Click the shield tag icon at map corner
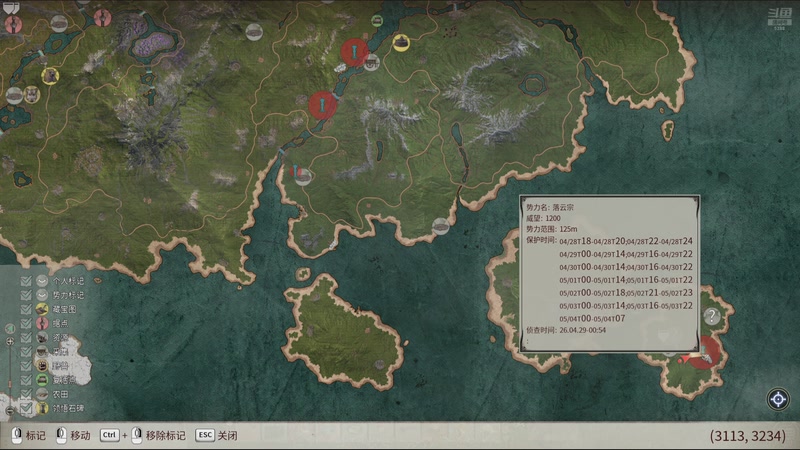Image resolution: width=800 pixels, height=450 pixels. click(11, 7)
